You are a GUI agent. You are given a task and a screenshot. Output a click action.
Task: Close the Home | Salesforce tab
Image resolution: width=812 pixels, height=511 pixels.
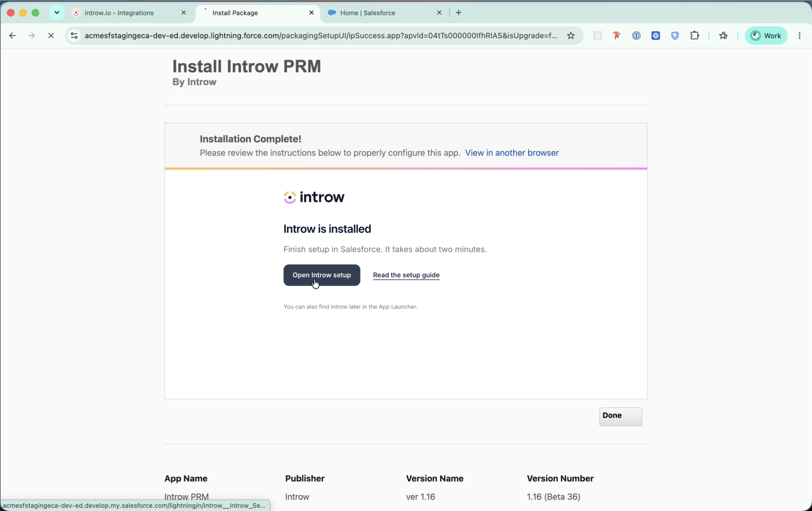click(x=439, y=13)
